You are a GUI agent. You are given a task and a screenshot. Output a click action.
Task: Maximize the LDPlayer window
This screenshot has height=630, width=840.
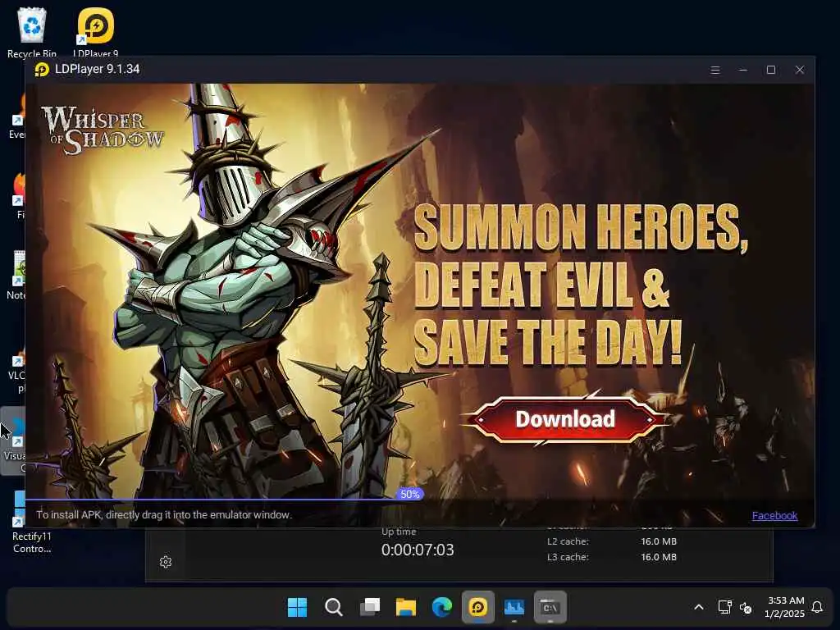click(771, 71)
